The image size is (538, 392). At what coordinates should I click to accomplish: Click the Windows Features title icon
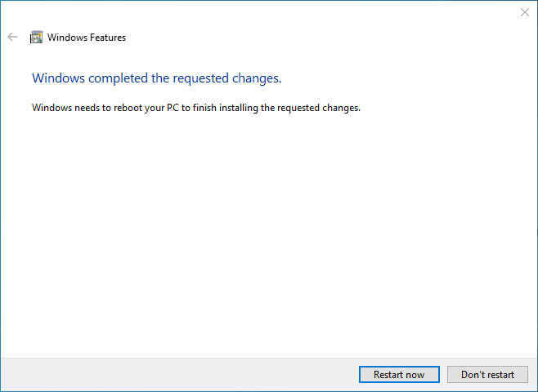(36, 37)
